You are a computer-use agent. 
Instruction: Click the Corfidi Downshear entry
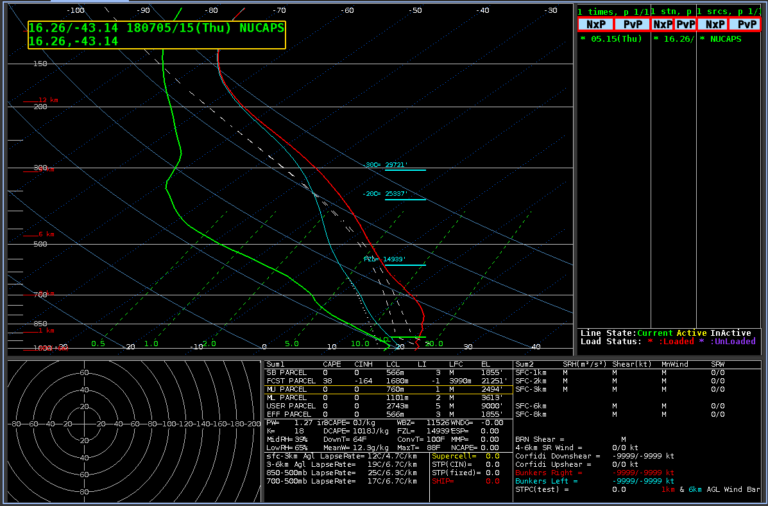595,456
